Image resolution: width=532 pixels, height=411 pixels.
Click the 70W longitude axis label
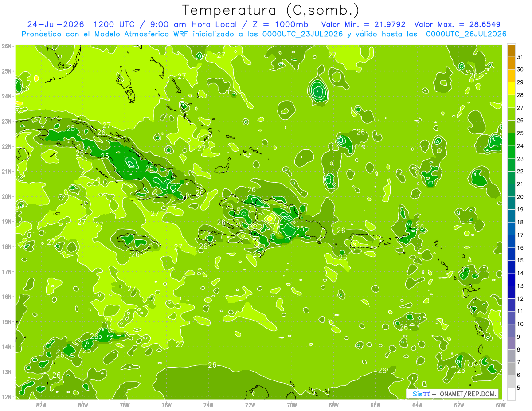292,404
